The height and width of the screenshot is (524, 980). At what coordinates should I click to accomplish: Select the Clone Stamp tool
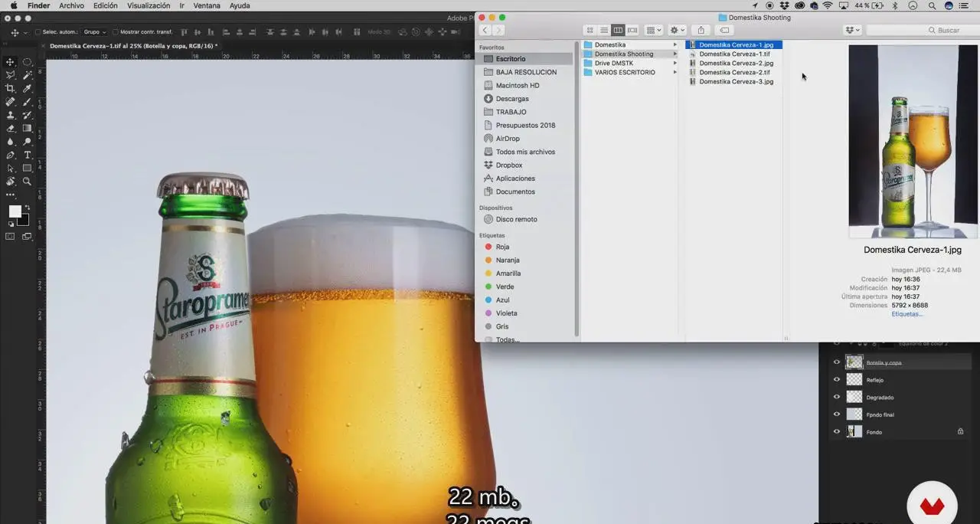click(10, 115)
